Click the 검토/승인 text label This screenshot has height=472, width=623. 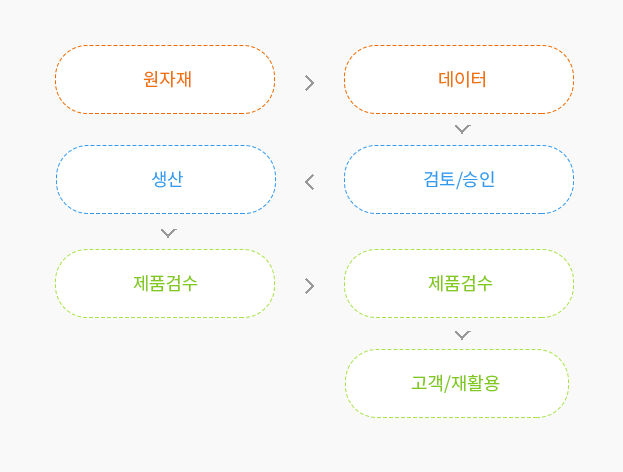[x=459, y=179]
